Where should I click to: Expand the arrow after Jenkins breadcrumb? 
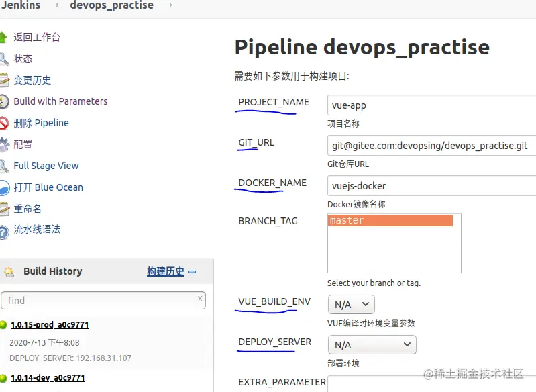coord(57,5)
